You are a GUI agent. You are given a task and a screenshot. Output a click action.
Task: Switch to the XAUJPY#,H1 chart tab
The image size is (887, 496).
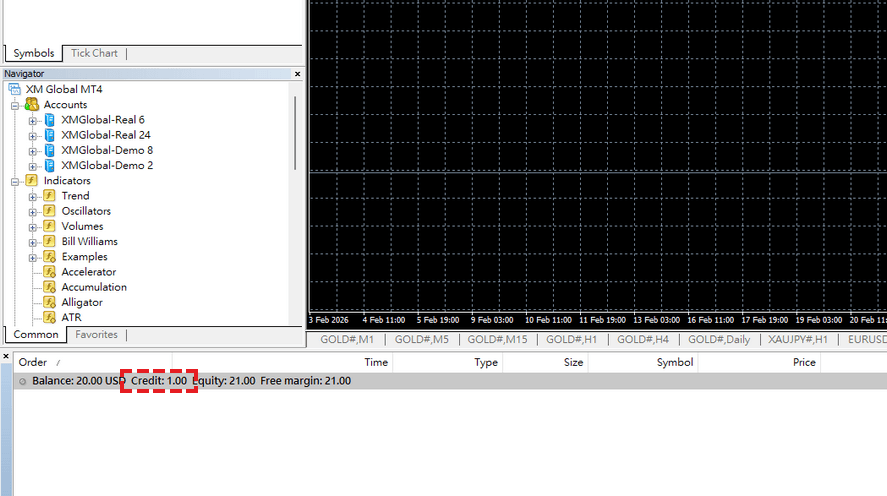[x=798, y=339]
